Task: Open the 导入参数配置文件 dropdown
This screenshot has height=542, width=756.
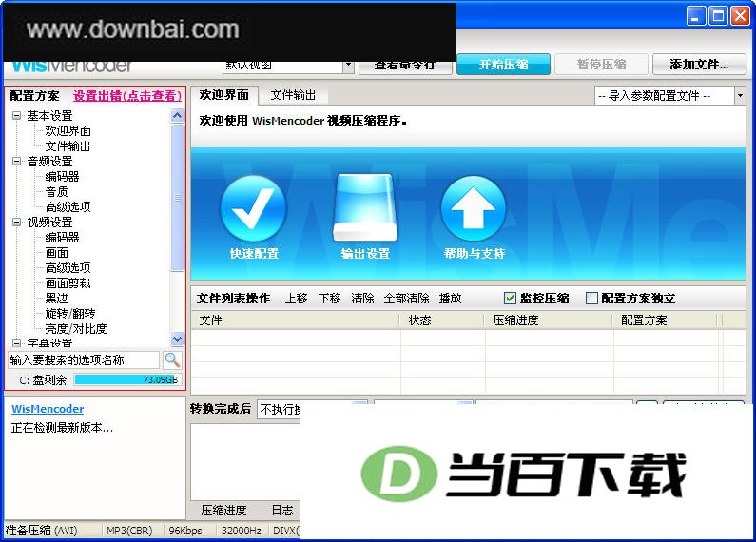Action: tap(740, 95)
